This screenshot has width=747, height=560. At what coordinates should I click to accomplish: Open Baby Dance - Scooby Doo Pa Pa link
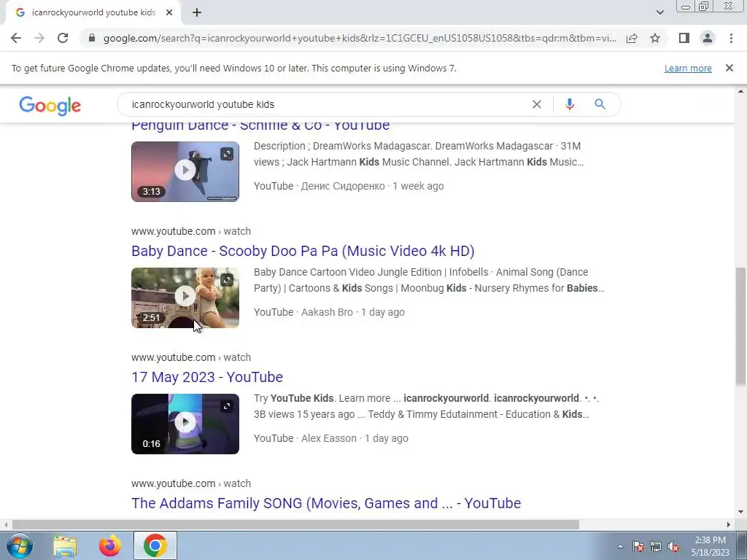pos(303,251)
